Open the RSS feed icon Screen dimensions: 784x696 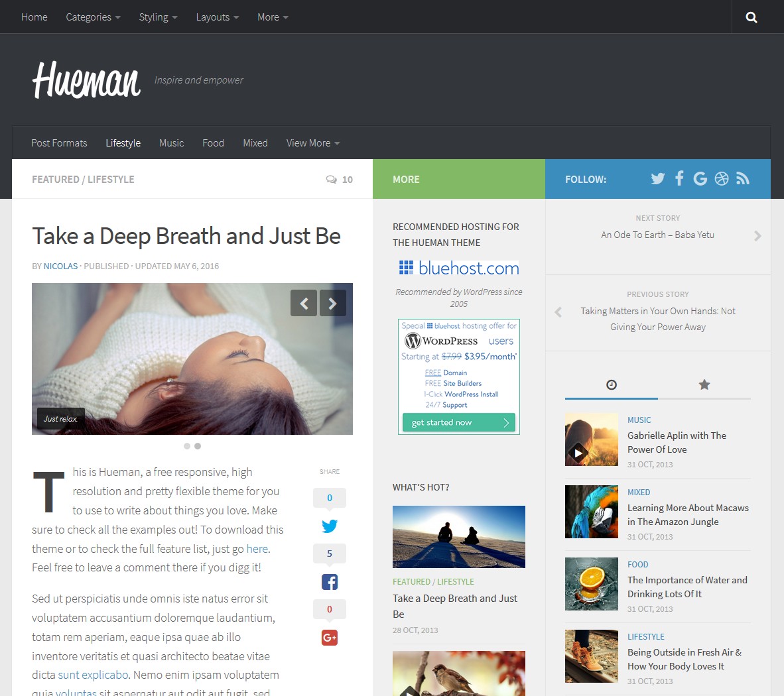tap(743, 178)
